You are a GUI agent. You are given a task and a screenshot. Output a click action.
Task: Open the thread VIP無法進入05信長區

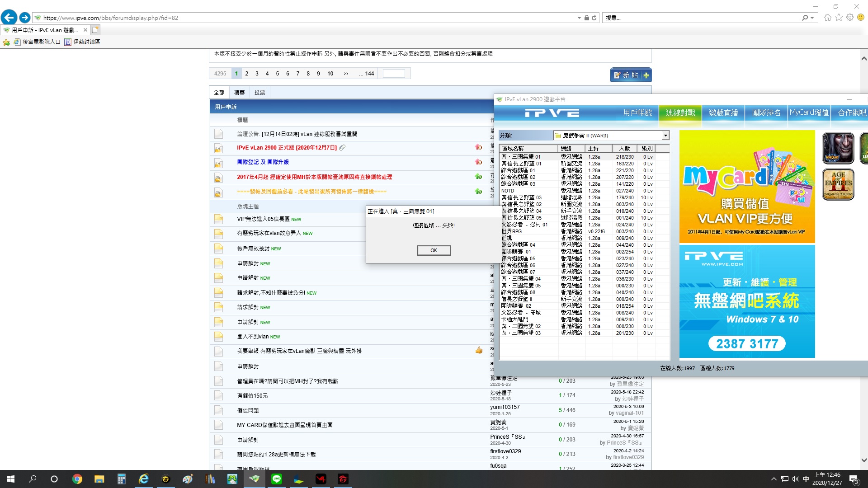(x=263, y=219)
